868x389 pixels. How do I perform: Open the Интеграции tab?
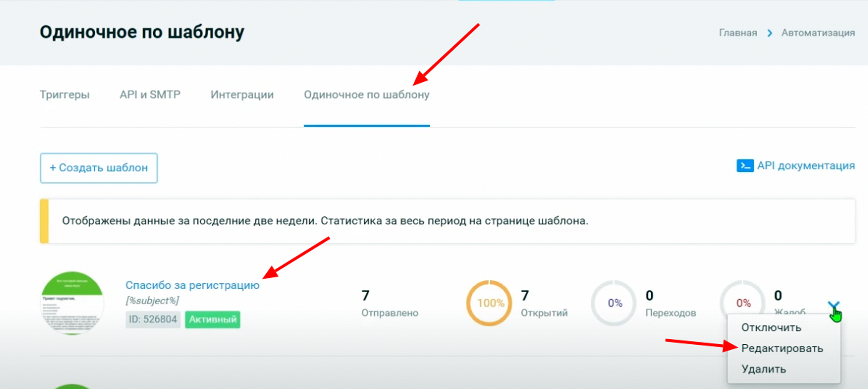point(242,94)
